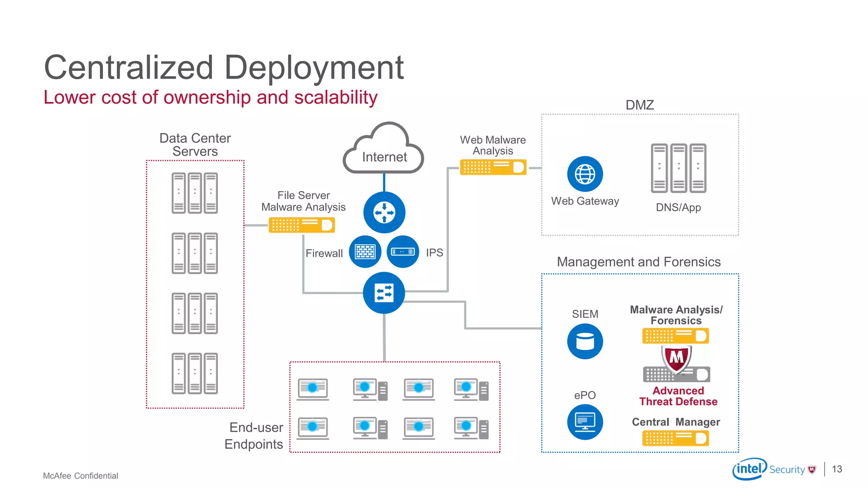Click the McAfee shield logo
This screenshot has width=868, height=488.
pos(676,358)
